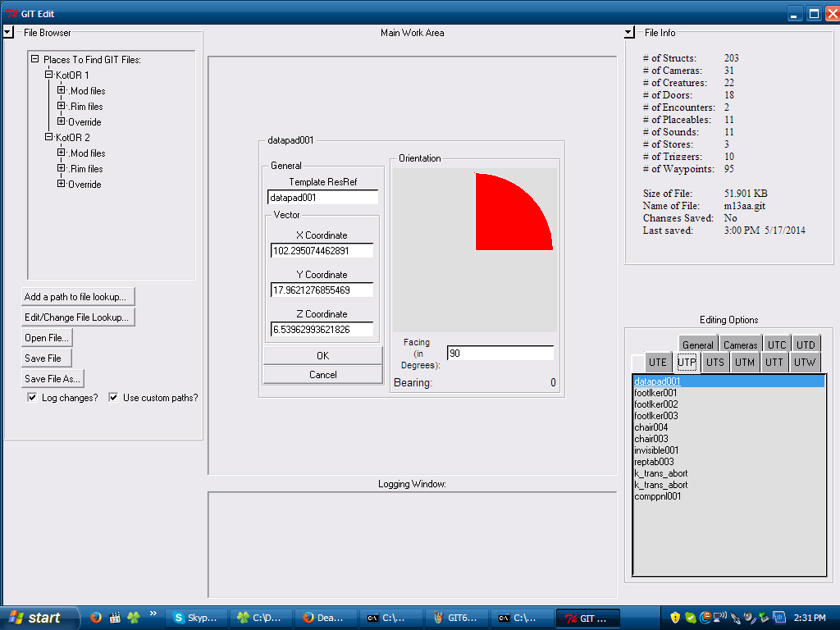
Task: Toggle the Log changes checkbox
Action: [32, 398]
